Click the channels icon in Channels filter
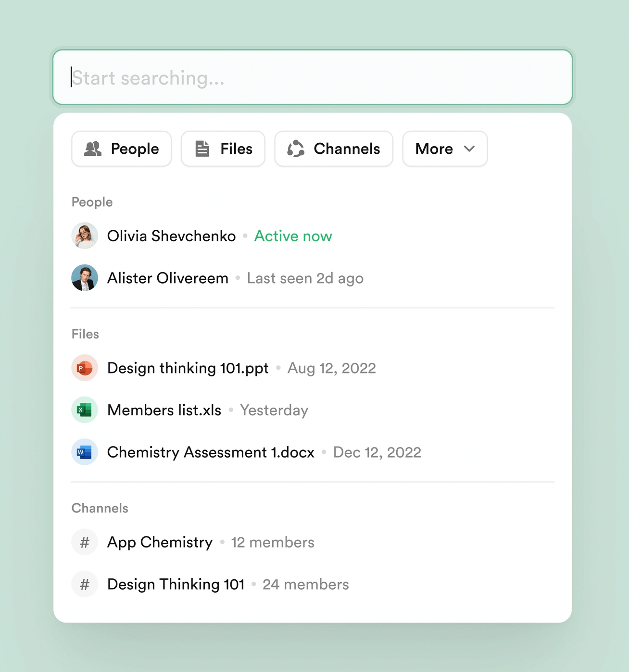The image size is (629, 672). pyautogui.click(x=296, y=149)
